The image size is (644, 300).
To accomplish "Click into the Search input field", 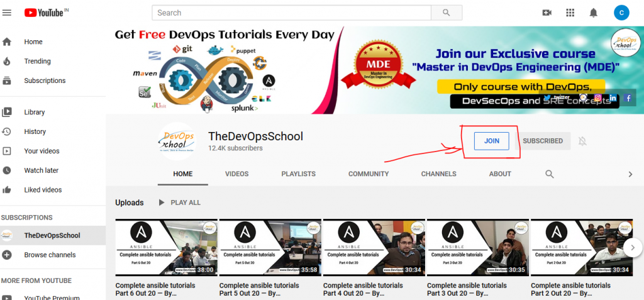I will pyautogui.click(x=291, y=13).
